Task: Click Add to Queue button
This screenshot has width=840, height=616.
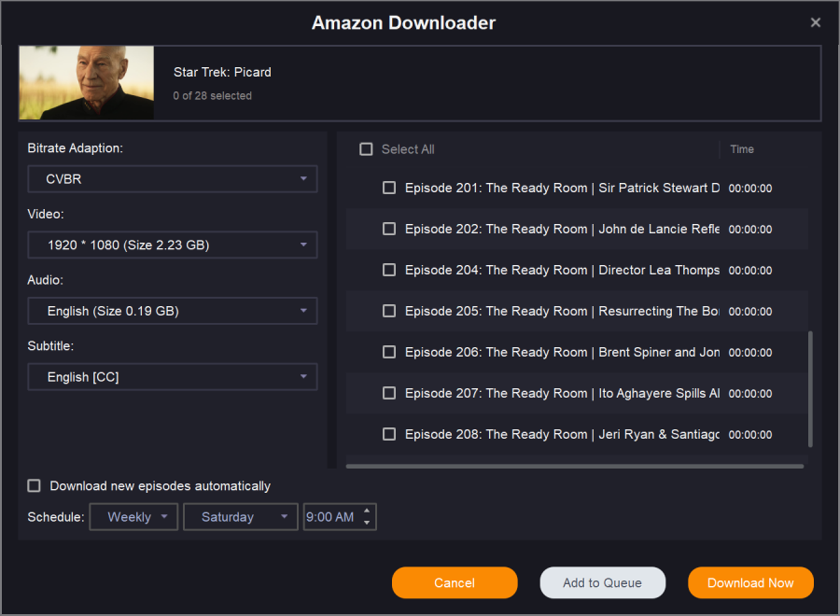Action: click(x=603, y=582)
